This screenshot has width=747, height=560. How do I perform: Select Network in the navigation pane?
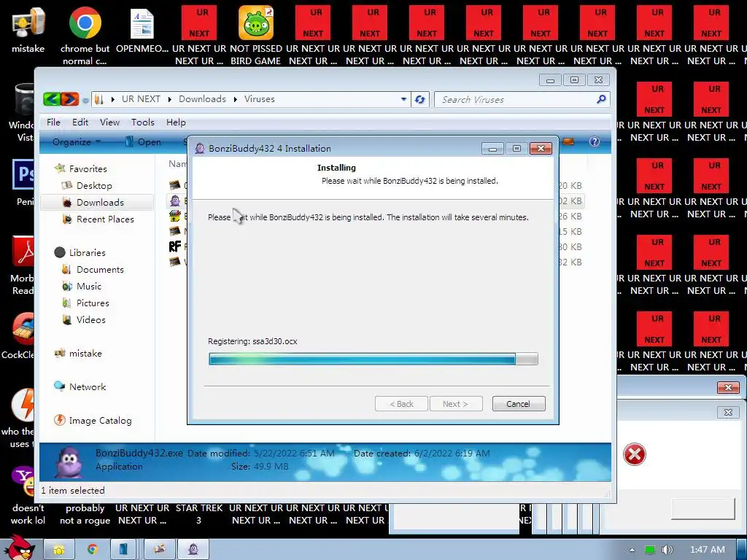pos(88,386)
